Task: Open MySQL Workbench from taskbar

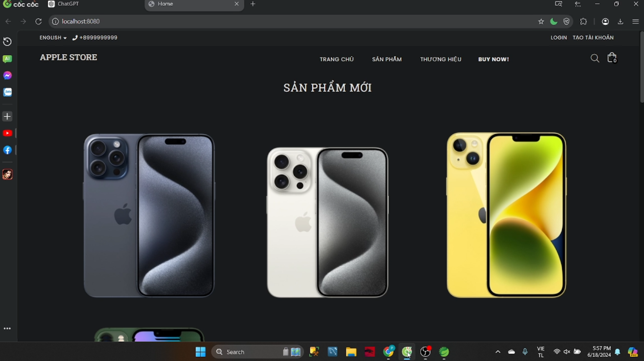Action: (332, 352)
